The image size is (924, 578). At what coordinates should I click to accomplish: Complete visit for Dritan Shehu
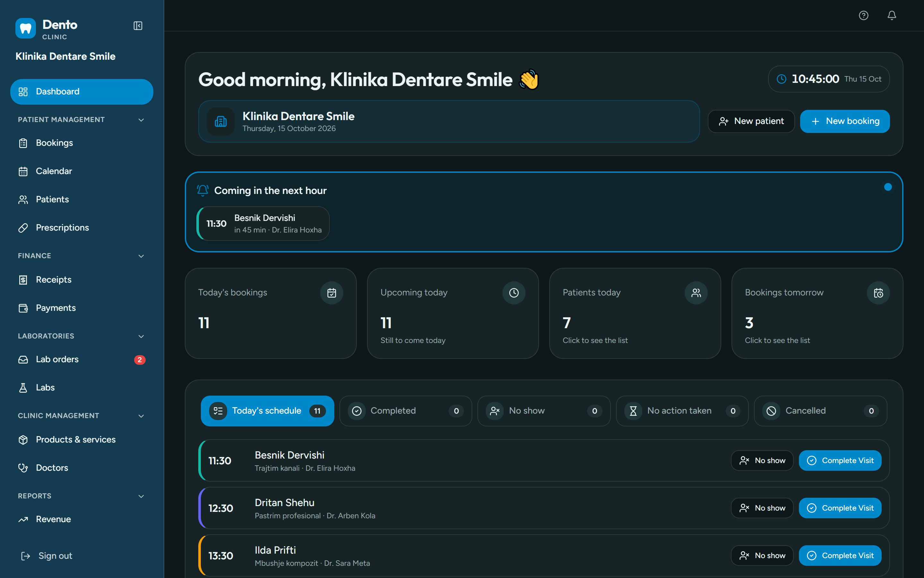coord(840,508)
